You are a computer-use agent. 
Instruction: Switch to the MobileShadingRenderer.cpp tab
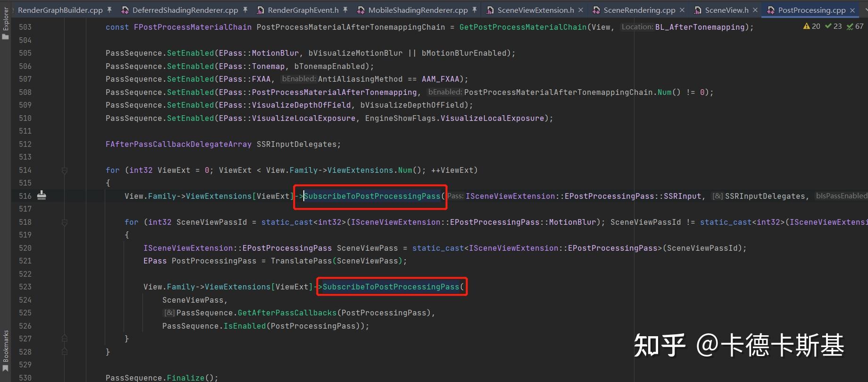[x=418, y=10]
